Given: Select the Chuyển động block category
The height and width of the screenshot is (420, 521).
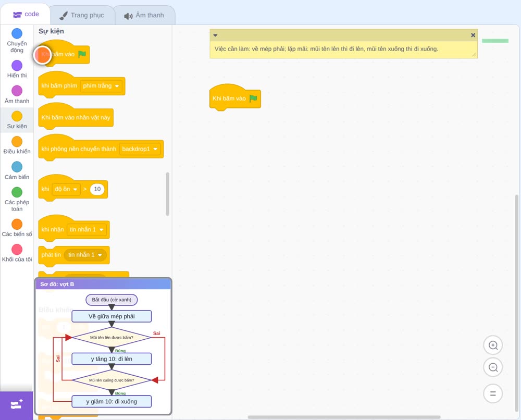Looking at the screenshot, I should (x=17, y=41).
